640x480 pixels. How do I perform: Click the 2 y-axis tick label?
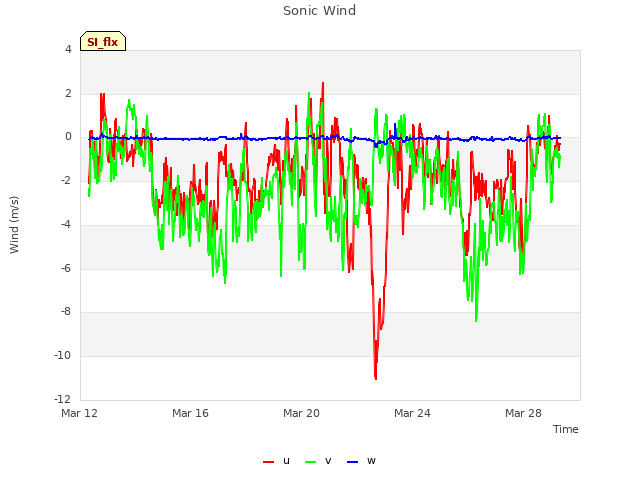click(x=68, y=93)
